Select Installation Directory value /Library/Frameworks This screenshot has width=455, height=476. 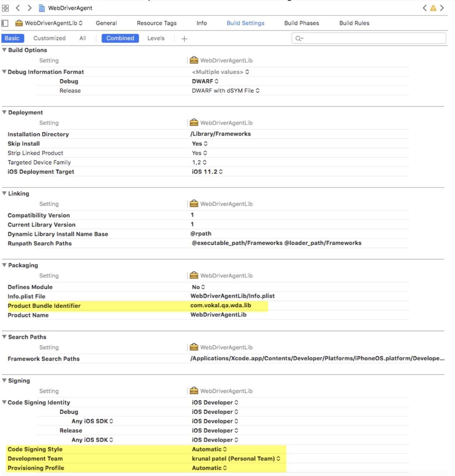point(220,134)
